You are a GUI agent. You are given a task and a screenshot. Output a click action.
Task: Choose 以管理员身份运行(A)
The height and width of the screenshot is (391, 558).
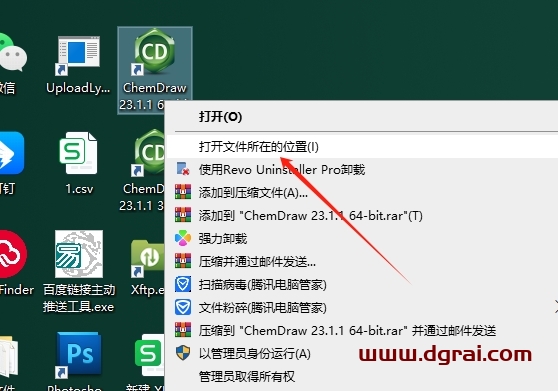click(362, 354)
